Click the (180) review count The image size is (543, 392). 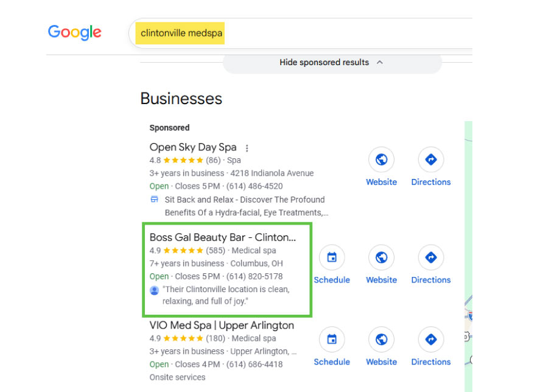(215, 338)
